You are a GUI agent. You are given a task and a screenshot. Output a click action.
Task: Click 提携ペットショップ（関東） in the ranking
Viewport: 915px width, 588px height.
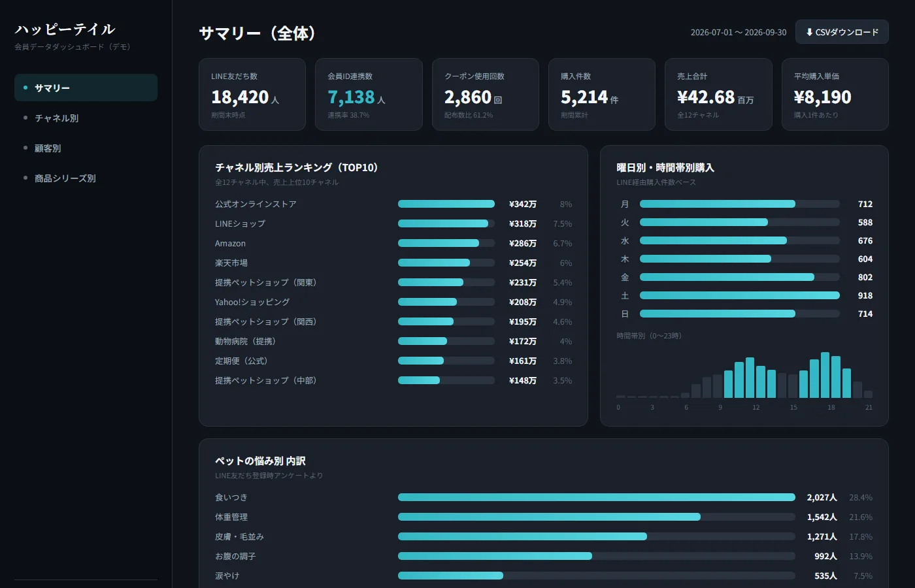click(x=265, y=282)
